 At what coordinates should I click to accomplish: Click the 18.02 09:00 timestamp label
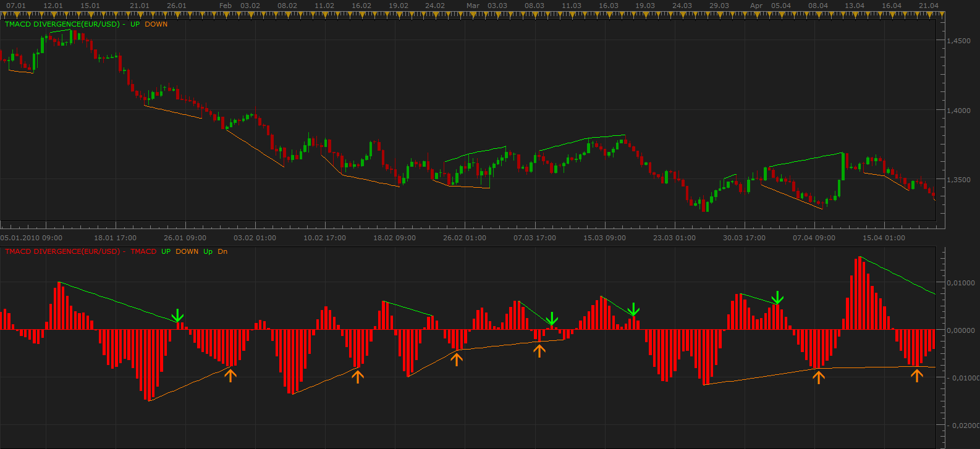click(395, 238)
